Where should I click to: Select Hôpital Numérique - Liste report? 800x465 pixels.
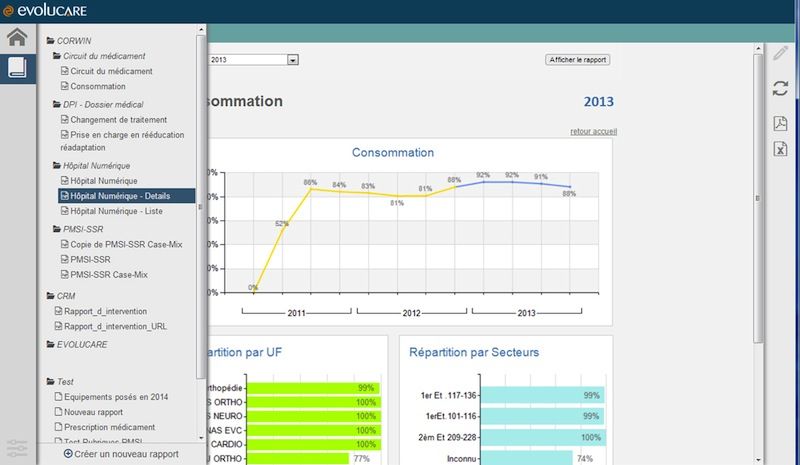tap(115, 211)
